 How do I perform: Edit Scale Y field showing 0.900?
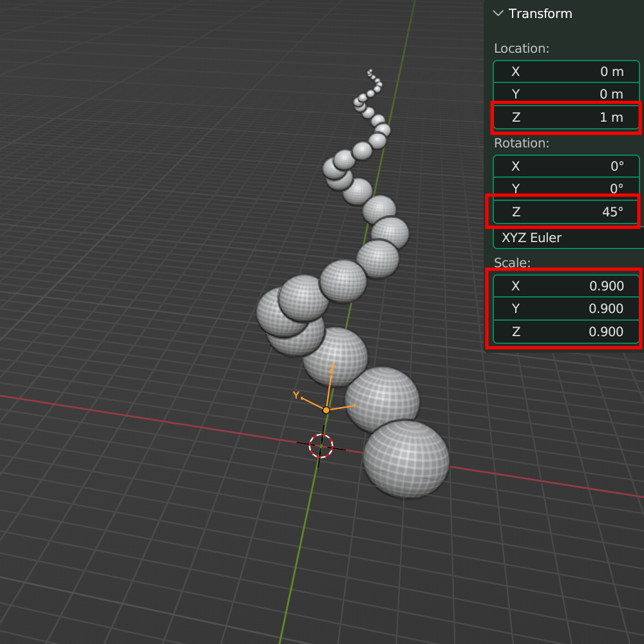[x=566, y=308]
